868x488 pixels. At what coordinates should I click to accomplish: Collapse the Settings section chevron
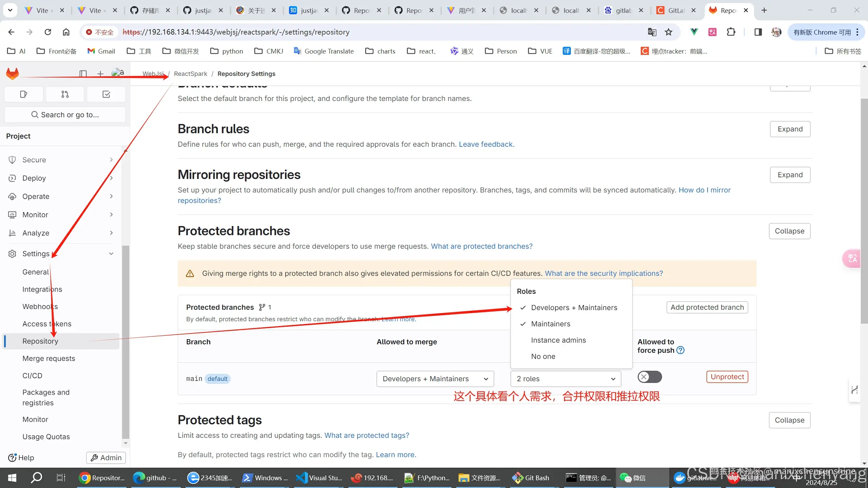(x=111, y=253)
